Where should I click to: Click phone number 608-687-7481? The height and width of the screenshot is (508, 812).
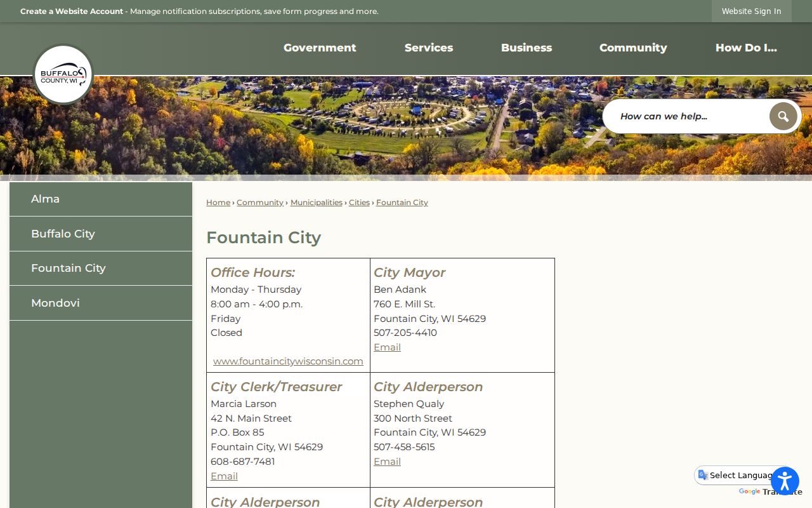coord(243,461)
